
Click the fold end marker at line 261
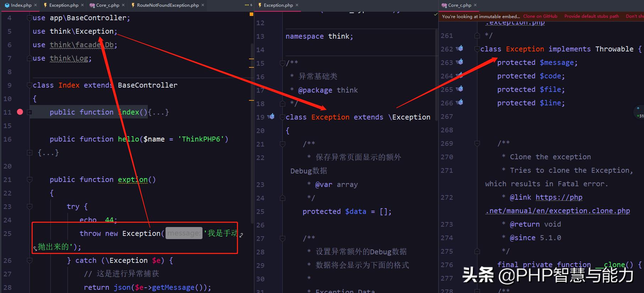pyautogui.click(x=477, y=35)
